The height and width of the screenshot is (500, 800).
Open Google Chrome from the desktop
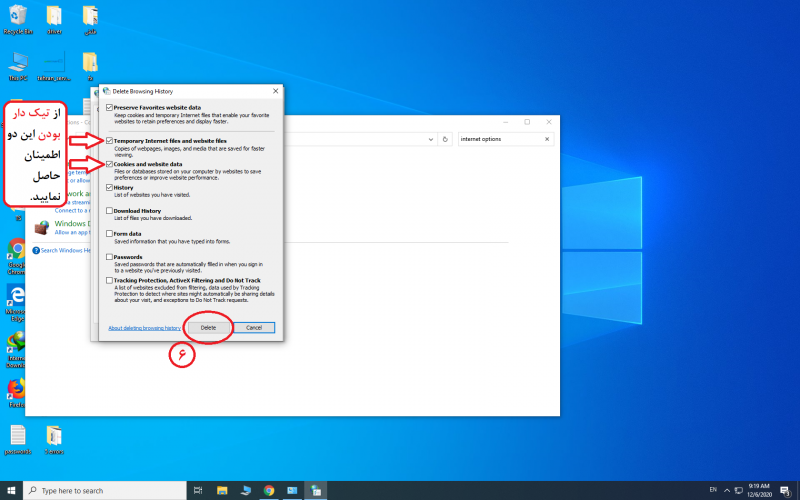click(16, 249)
